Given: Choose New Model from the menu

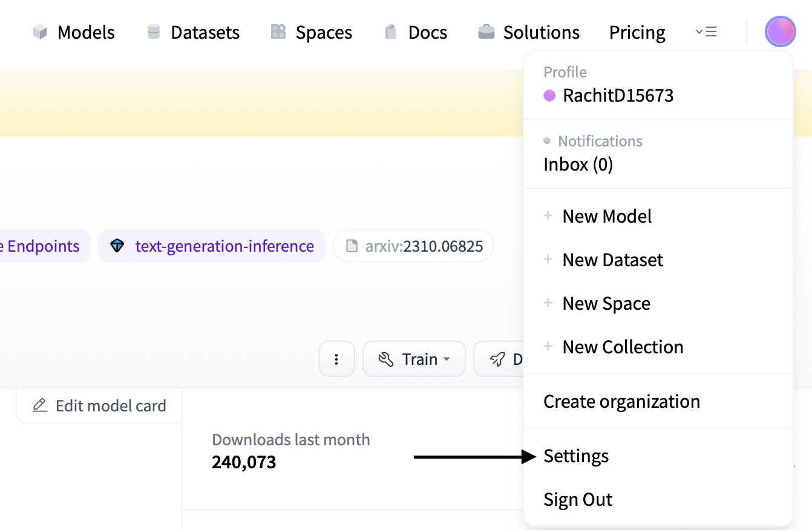Looking at the screenshot, I should point(607,217).
